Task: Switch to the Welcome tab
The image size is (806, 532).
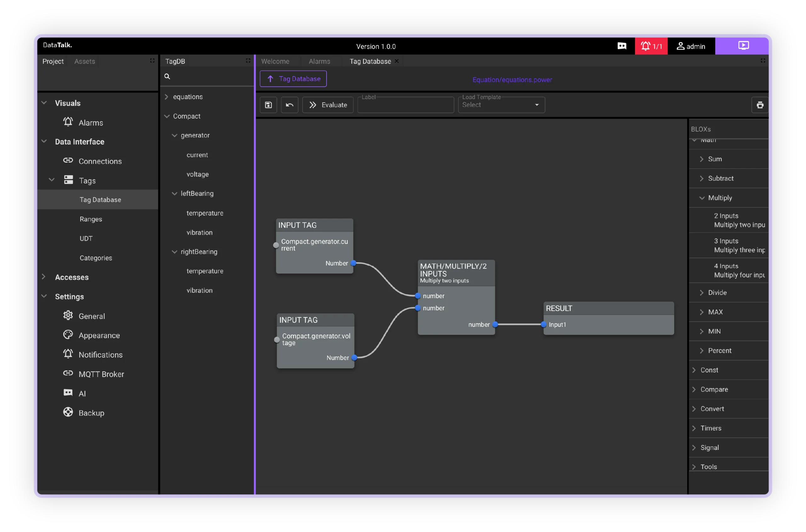Action: click(275, 61)
